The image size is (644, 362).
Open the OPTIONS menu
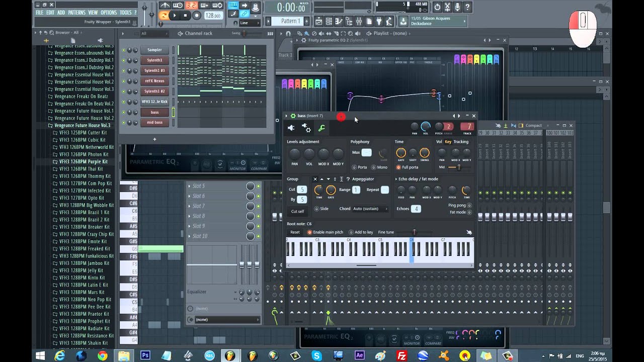[x=109, y=13]
